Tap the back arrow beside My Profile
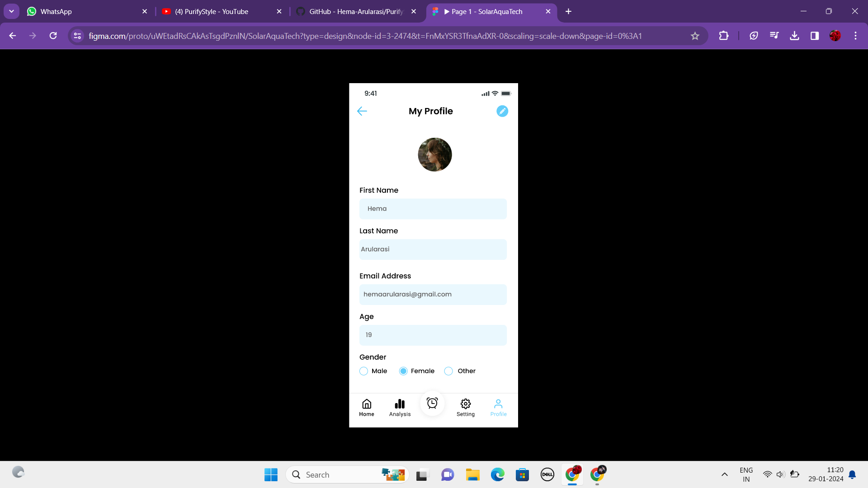Viewport: 868px width, 488px height. click(x=362, y=111)
